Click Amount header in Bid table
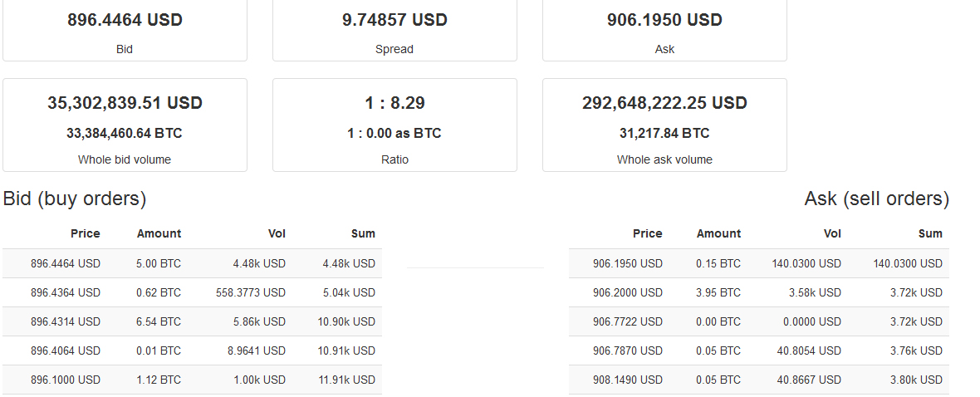980x397 pixels. 159,233
